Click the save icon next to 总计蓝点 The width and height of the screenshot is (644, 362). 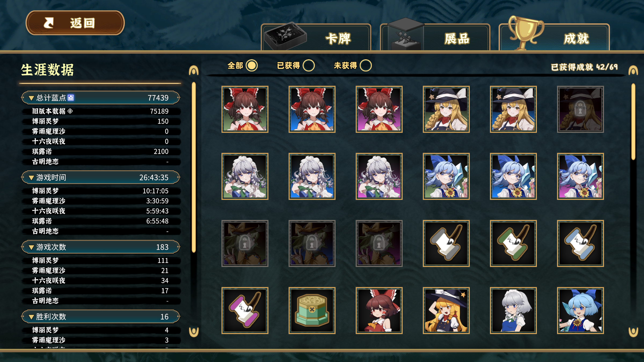coord(71,98)
